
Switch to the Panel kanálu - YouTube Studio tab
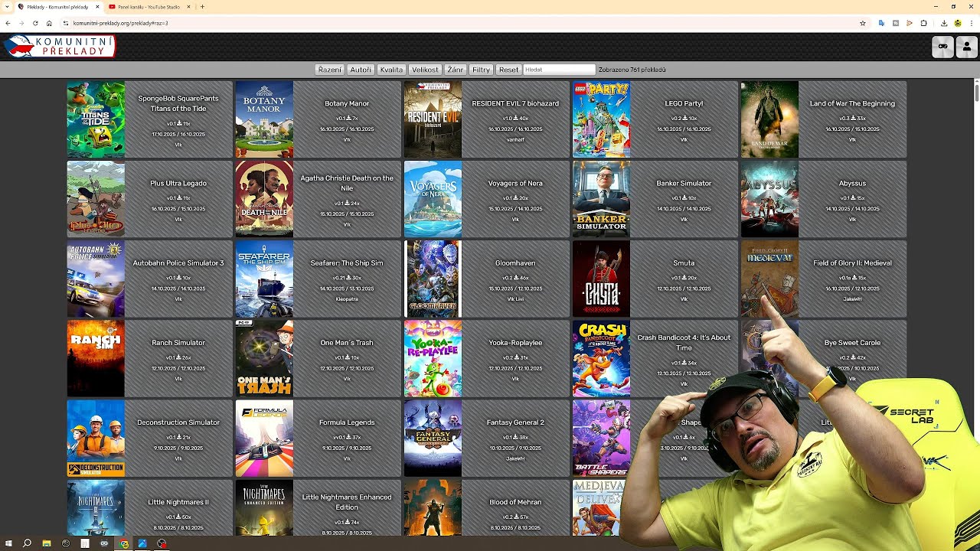pos(149,7)
